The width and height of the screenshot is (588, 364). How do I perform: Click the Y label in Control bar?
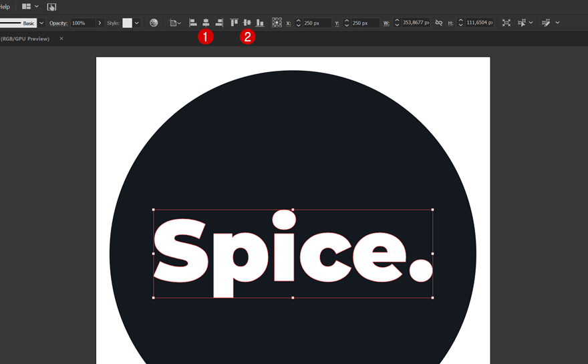point(337,23)
